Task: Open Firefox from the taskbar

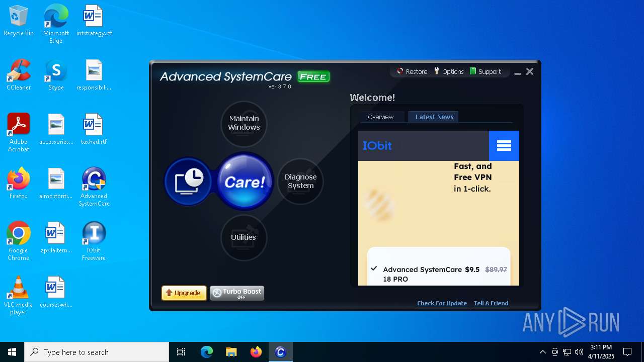Action: point(256,352)
